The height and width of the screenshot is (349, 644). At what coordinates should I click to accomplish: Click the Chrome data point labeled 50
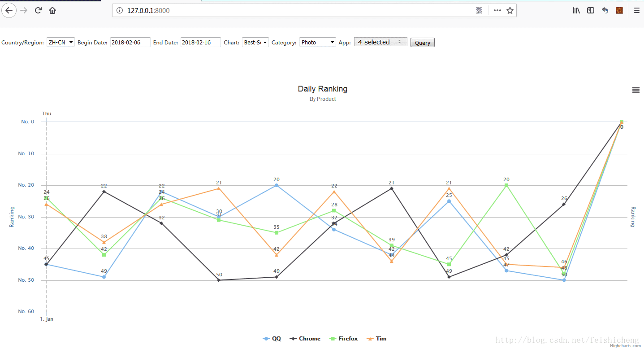point(219,280)
